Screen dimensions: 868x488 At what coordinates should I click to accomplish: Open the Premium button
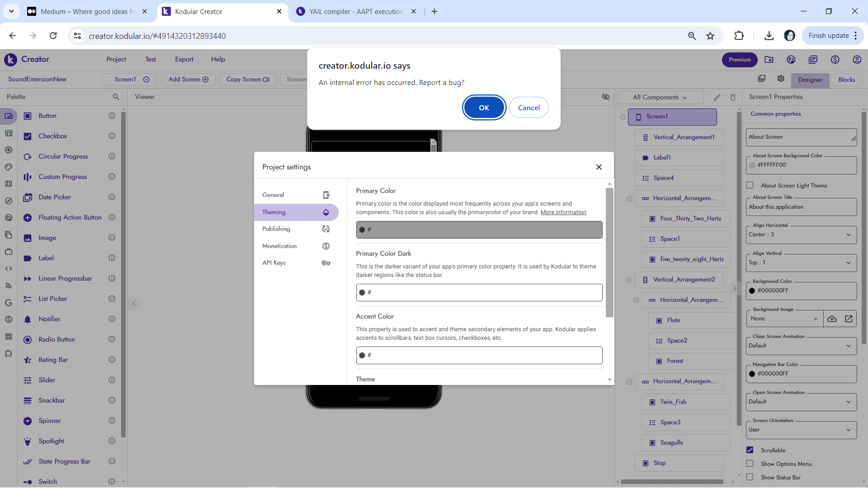740,60
